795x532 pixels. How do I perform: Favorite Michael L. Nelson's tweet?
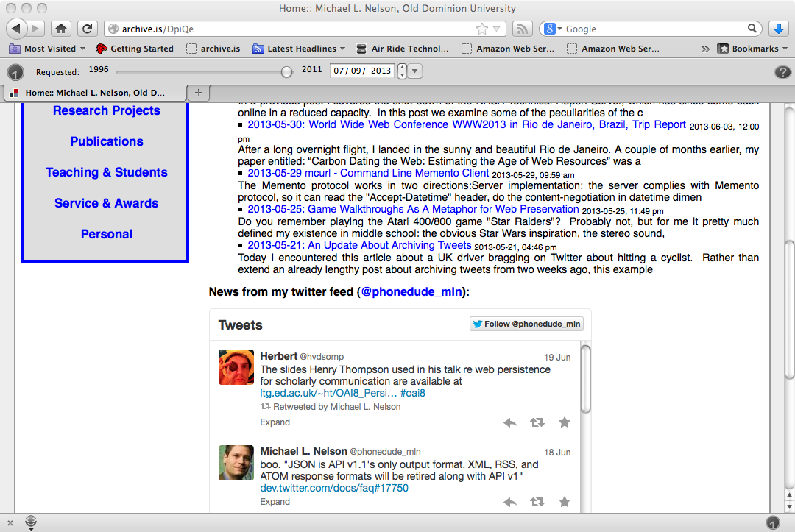(565, 502)
